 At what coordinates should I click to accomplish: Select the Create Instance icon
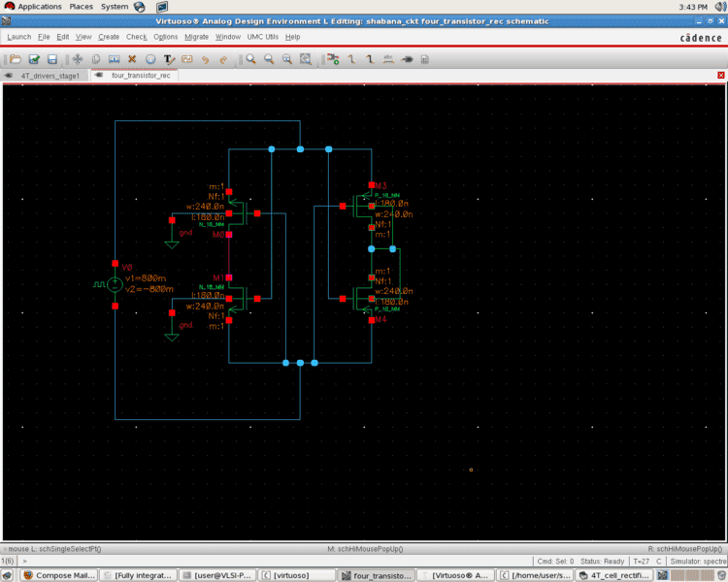pyautogui.click(x=333, y=59)
